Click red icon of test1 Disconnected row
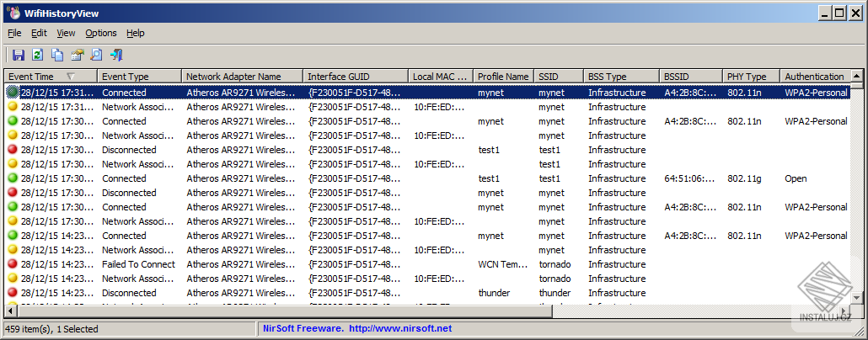Screen dimensions: 868x340 (13, 150)
